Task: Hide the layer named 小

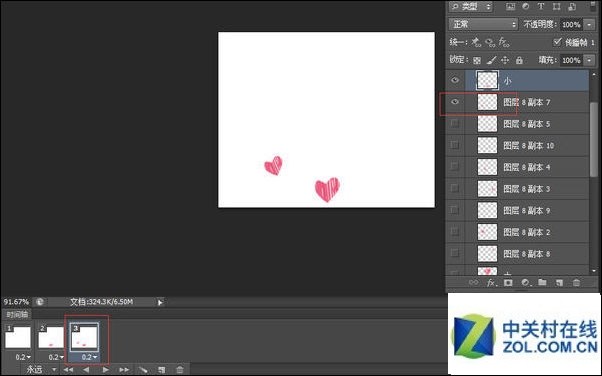Action: coord(455,80)
